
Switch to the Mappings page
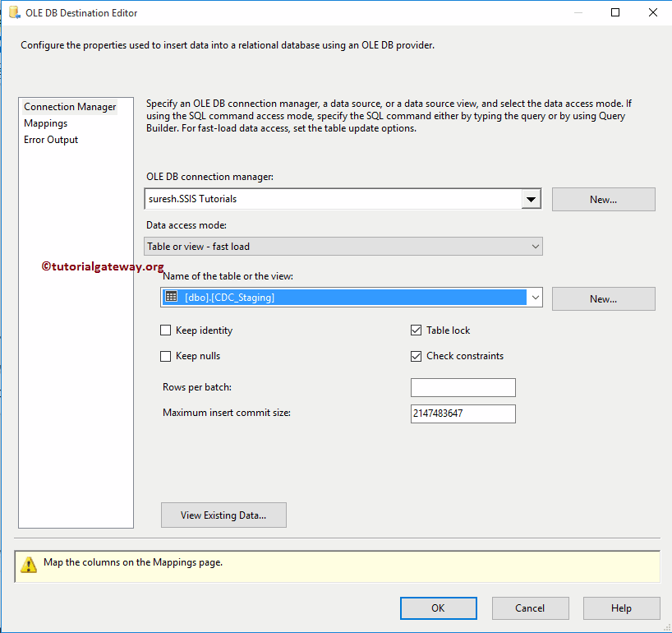[46, 123]
